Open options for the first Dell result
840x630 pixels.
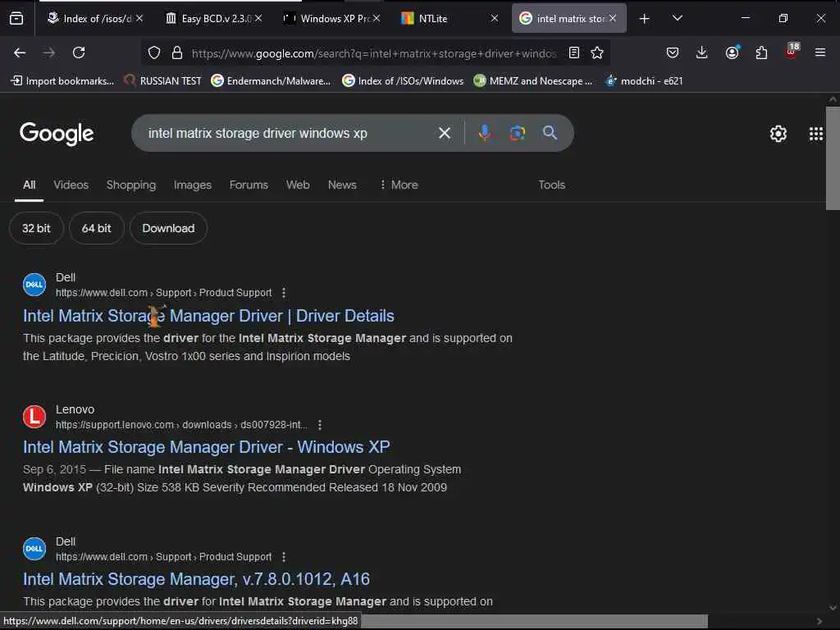(x=284, y=293)
